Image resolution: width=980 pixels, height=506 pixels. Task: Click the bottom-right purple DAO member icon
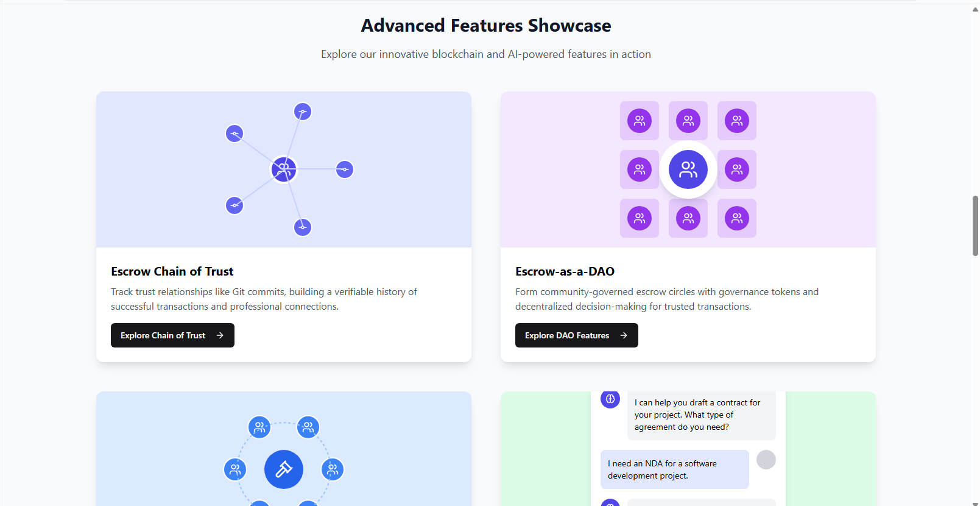(737, 218)
